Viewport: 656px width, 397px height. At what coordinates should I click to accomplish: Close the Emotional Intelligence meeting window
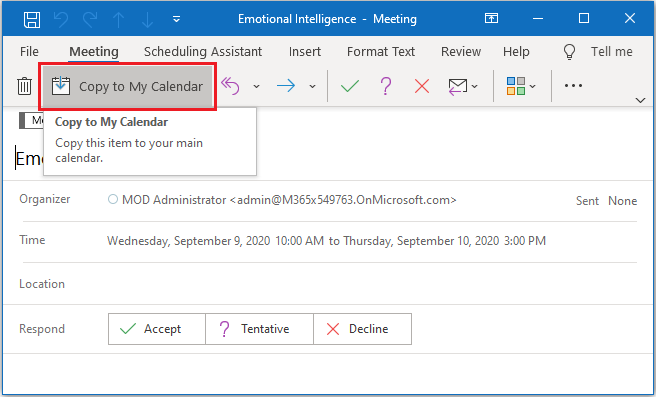(x=630, y=18)
